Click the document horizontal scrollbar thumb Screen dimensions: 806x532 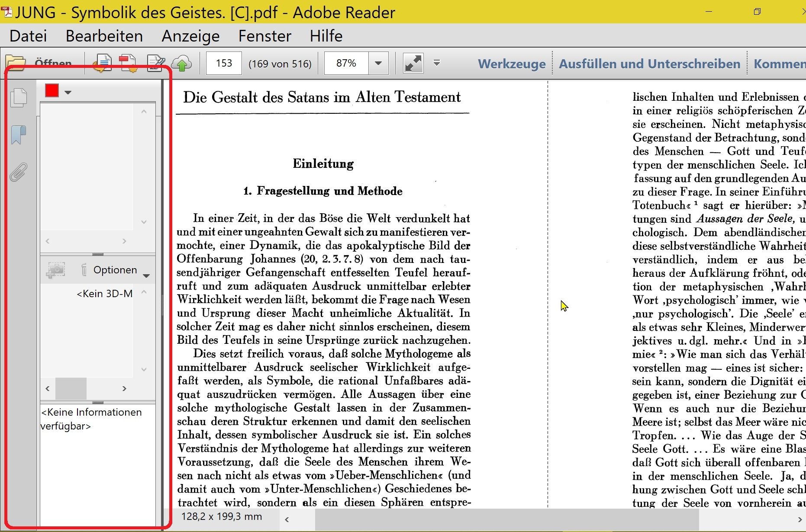(x=507, y=519)
